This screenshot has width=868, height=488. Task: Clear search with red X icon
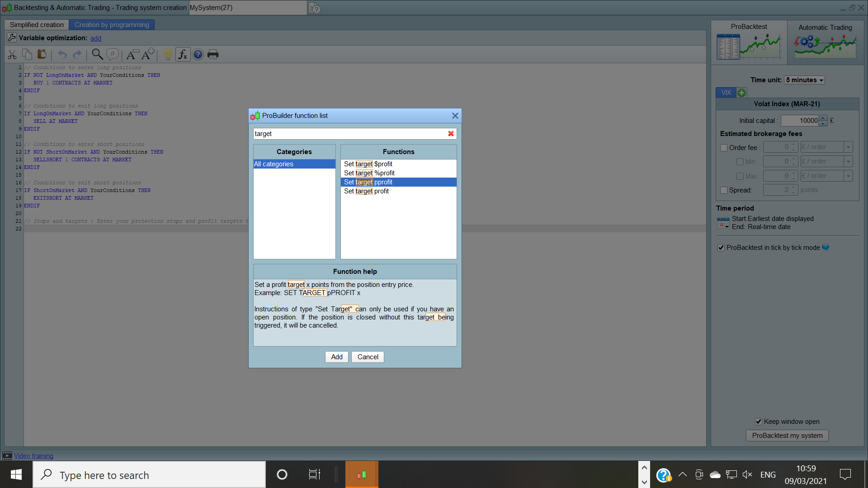[x=451, y=134]
